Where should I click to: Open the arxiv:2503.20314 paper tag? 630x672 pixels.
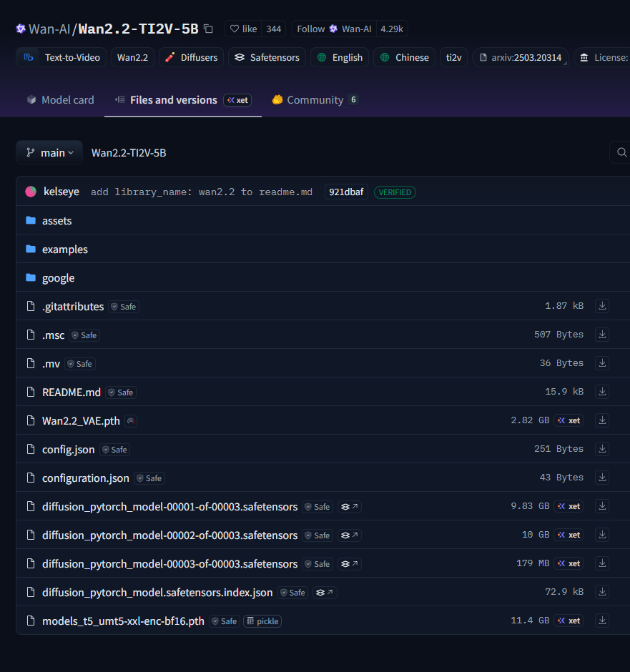click(521, 57)
